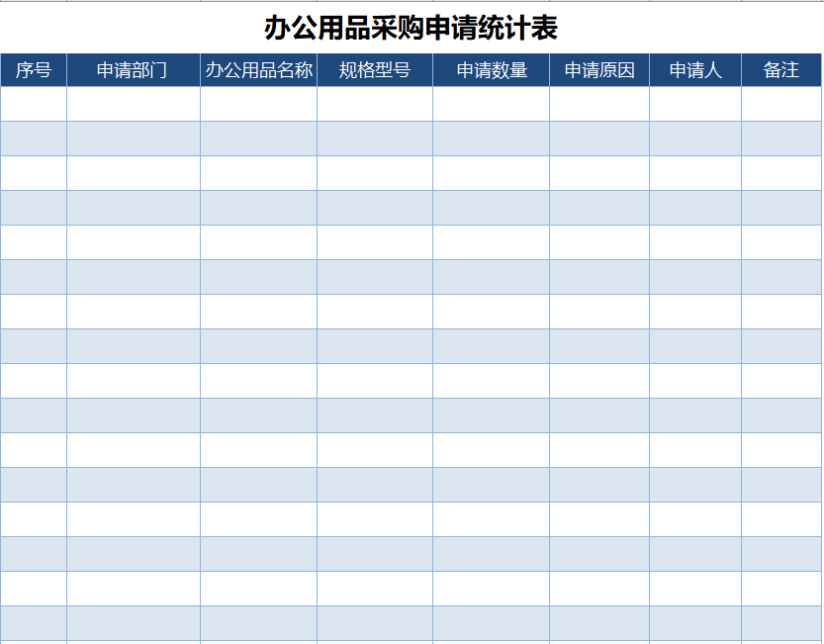The width and height of the screenshot is (824, 644).
Task: Select the 序号 column header
Action: [x=33, y=70]
